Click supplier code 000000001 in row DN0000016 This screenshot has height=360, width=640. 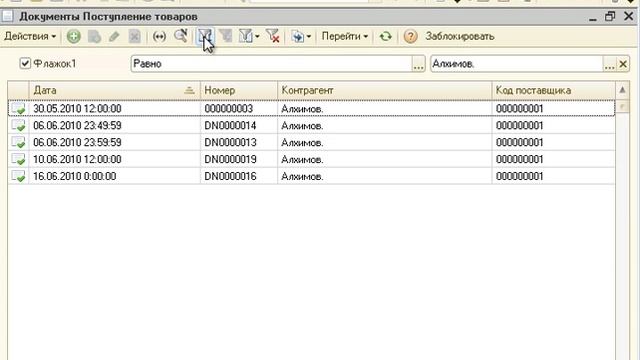520,176
